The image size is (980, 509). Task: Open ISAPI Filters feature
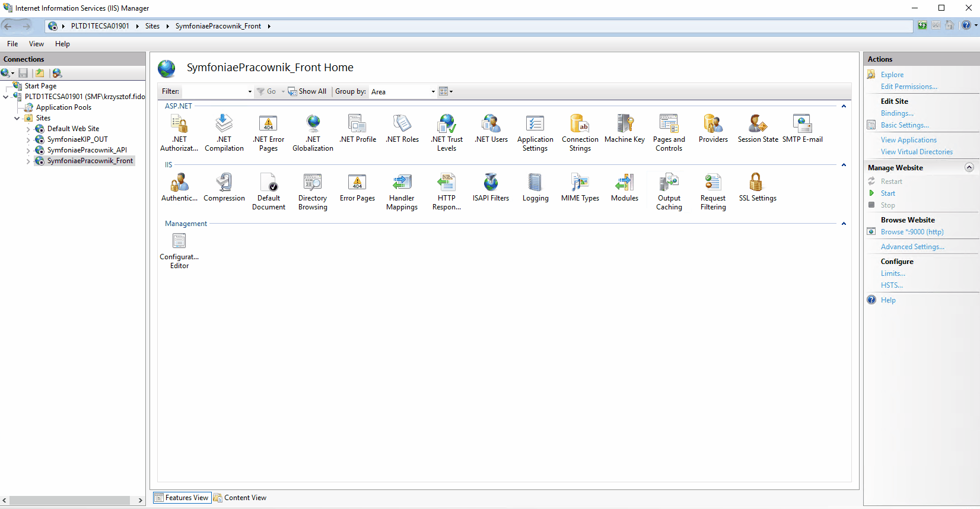point(491,187)
